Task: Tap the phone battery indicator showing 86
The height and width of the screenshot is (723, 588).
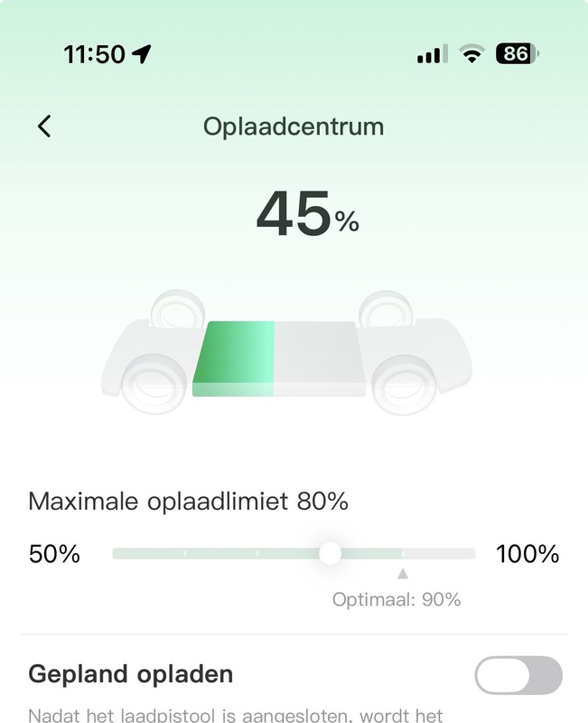Action: click(516, 54)
